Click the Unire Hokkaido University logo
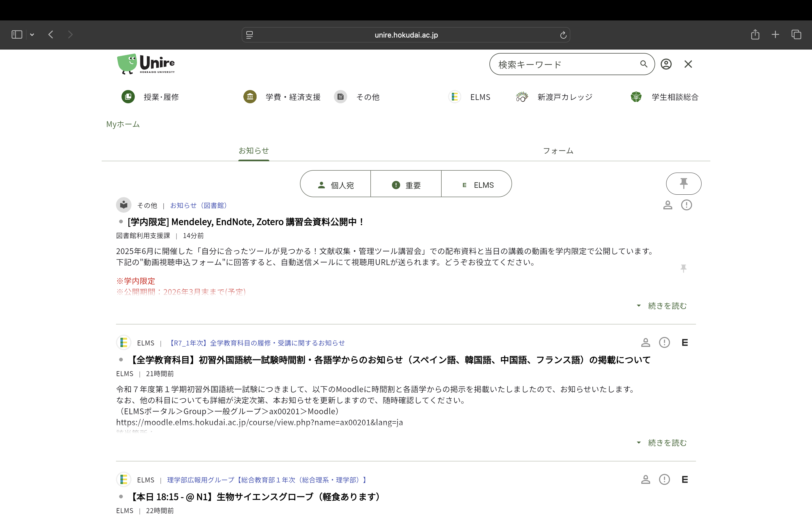This screenshot has width=812, height=528. coord(146,64)
